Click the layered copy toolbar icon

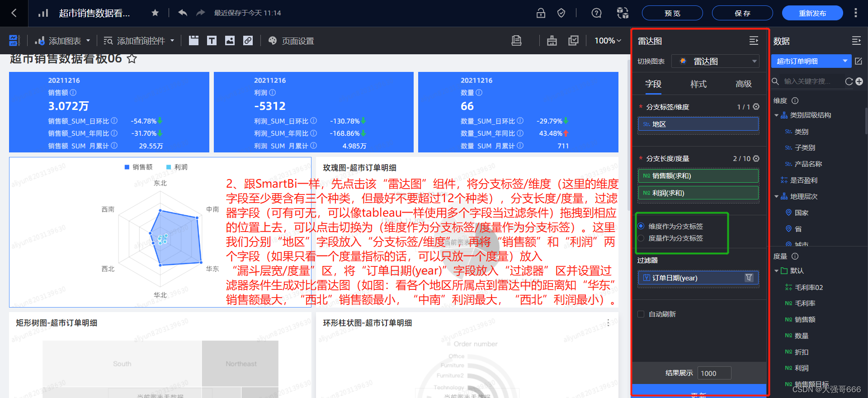(573, 41)
